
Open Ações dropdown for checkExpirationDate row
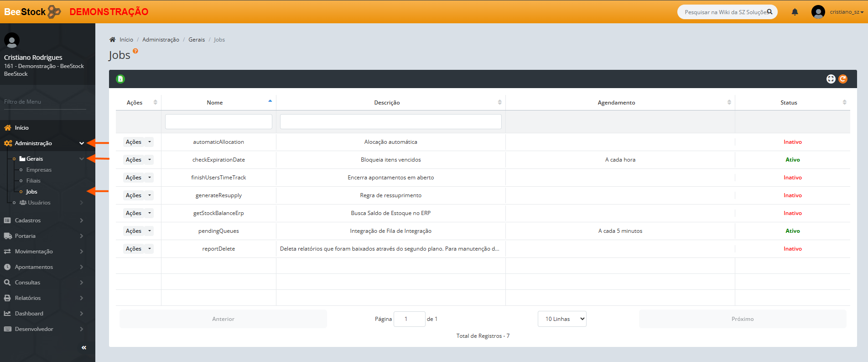pos(149,160)
